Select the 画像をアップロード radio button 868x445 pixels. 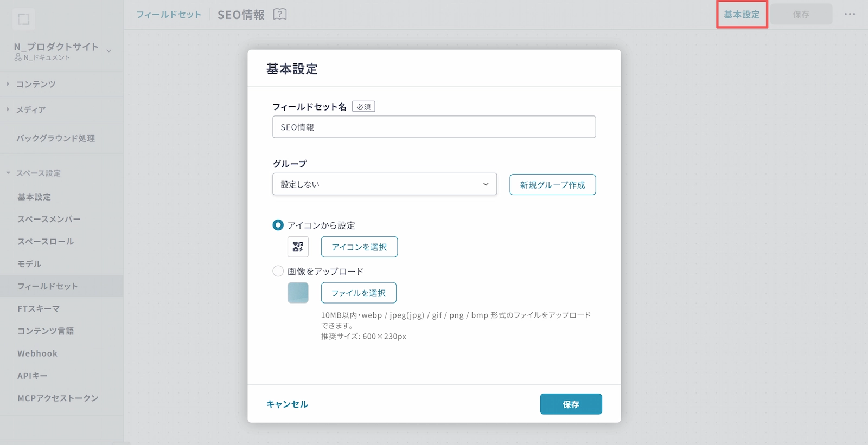[278, 271]
